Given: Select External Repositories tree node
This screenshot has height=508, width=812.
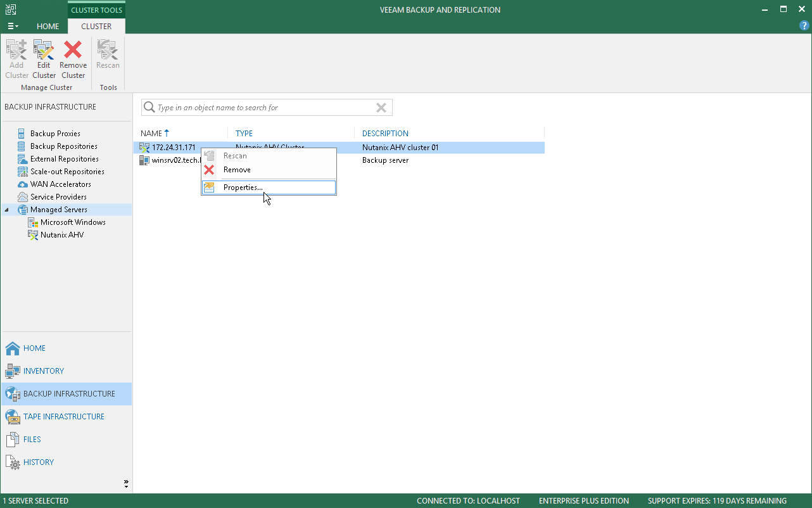Looking at the screenshot, I should click(65, 159).
